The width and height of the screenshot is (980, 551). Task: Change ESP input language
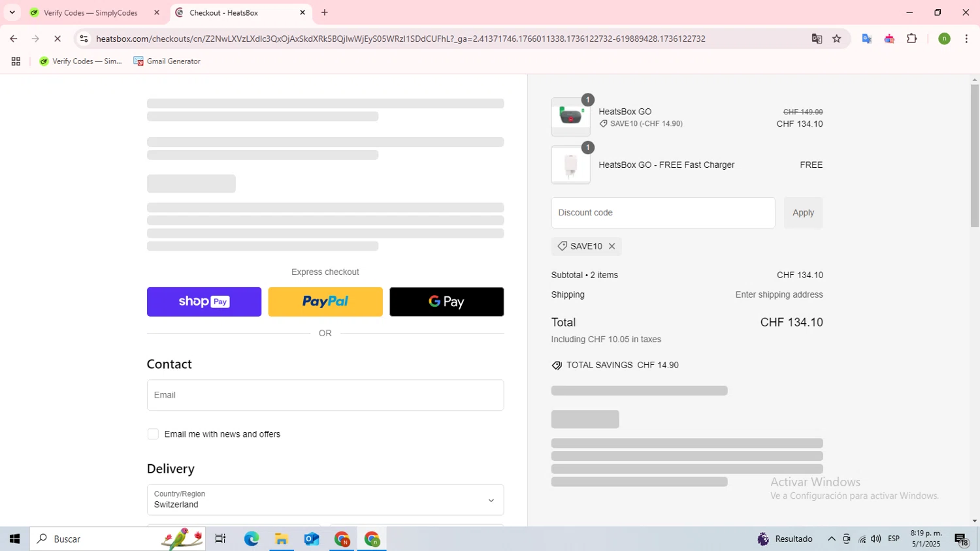click(x=894, y=539)
